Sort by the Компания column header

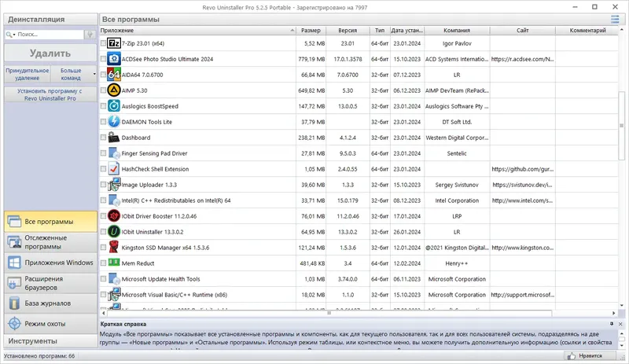pyautogui.click(x=457, y=30)
